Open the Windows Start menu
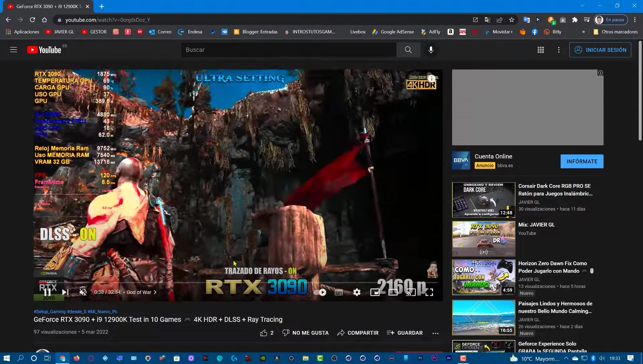This screenshot has height=364, width=643. pyautogui.click(x=7, y=358)
